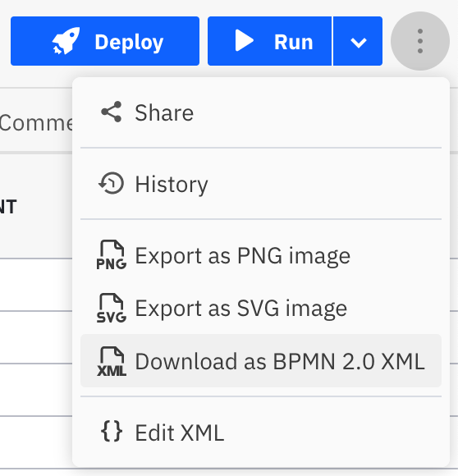Open History from the menu
Screen dimensions: 458x476
pos(261,184)
